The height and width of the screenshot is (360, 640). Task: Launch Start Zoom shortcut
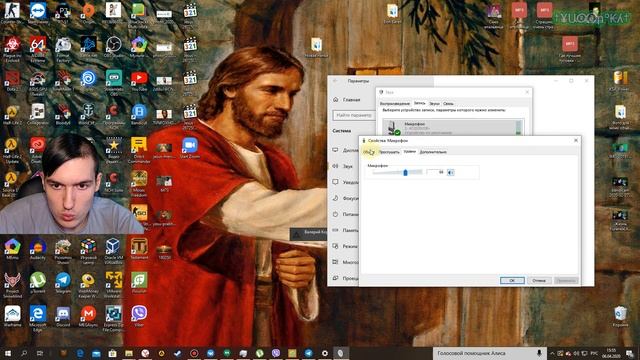click(189, 148)
